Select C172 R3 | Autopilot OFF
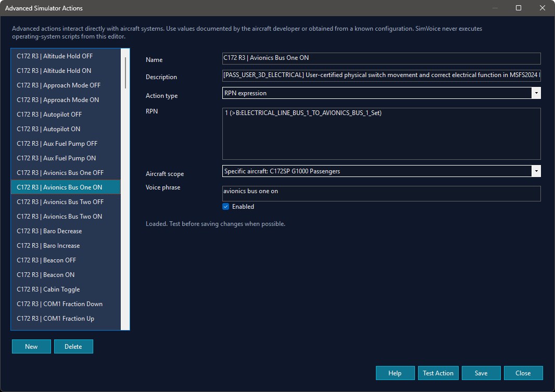The width and height of the screenshot is (555, 392). click(x=66, y=115)
